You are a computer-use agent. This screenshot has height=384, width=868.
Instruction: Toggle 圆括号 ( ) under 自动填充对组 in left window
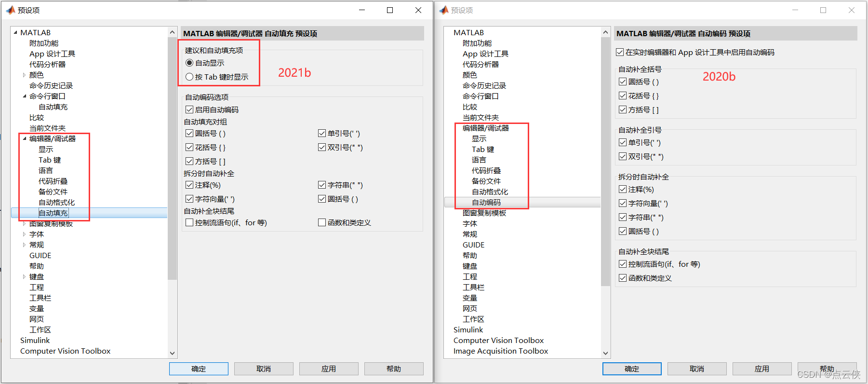tap(189, 134)
